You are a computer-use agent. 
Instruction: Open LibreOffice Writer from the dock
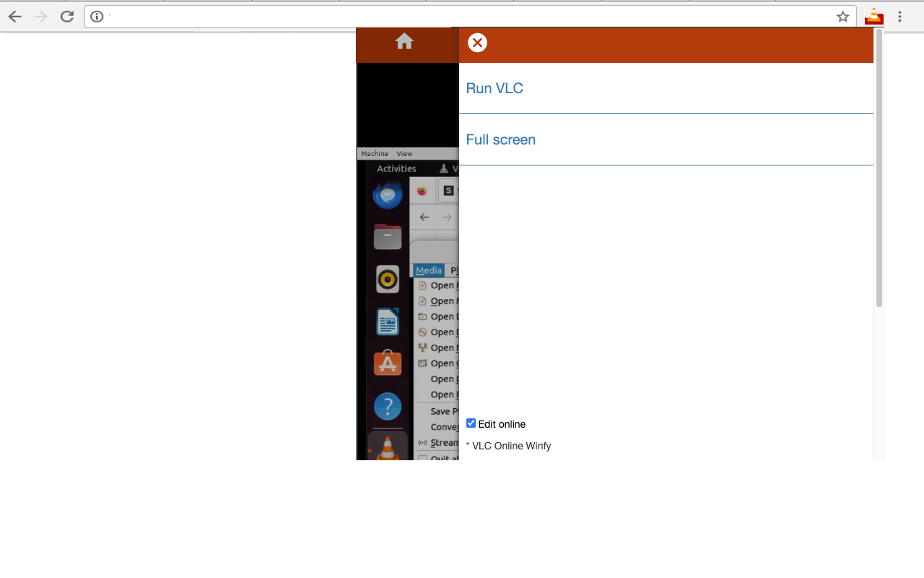coord(388,322)
